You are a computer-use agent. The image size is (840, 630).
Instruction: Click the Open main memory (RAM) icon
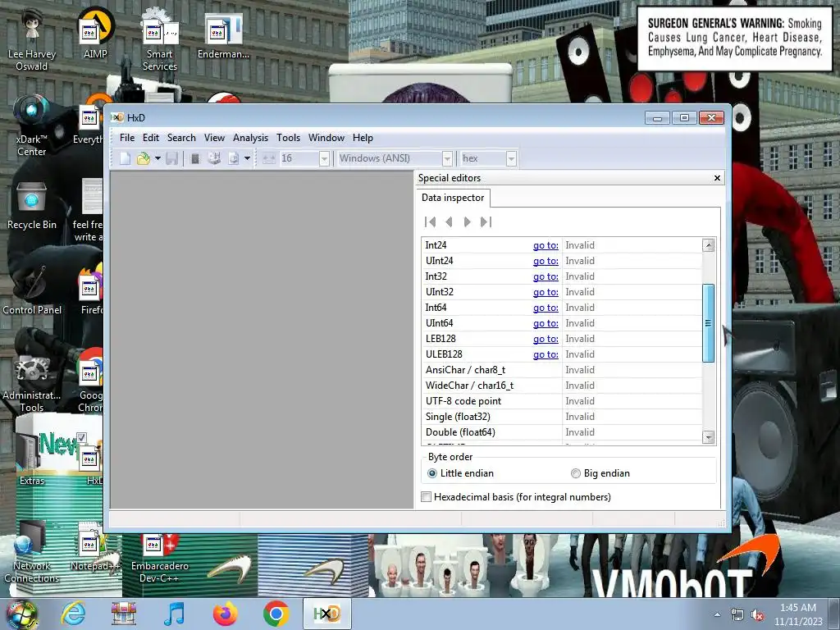click(195, 158)
